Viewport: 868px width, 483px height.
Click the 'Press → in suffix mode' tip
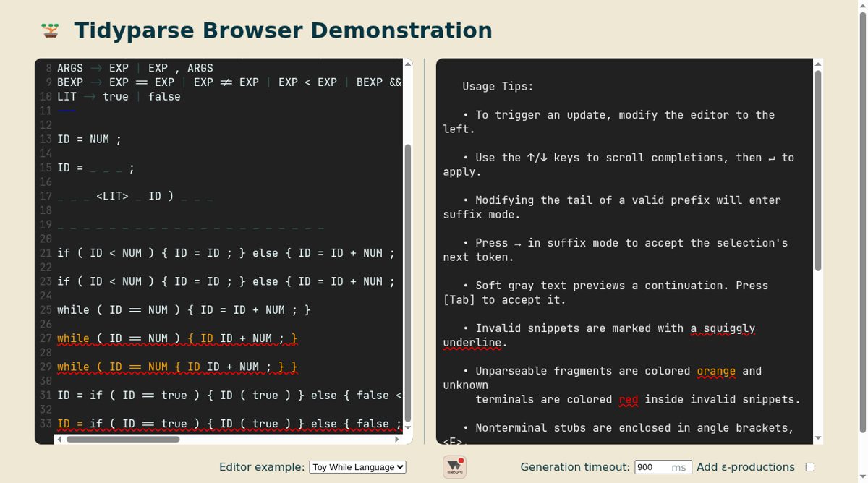click(616, 249)
